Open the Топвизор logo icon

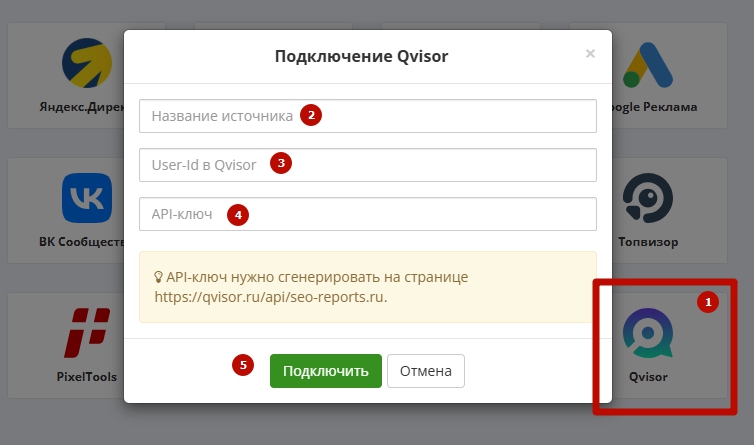pyautogui.click(x=648, y=198)
